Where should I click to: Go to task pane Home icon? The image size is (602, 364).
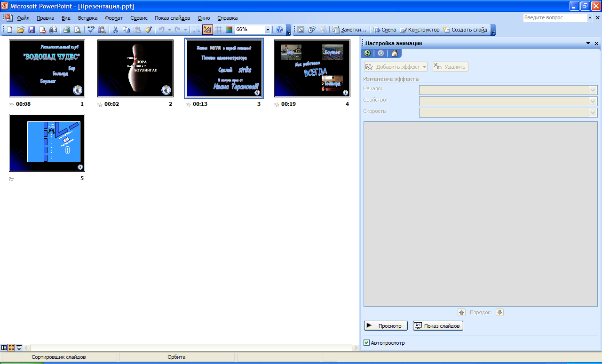tap(395, 53)
